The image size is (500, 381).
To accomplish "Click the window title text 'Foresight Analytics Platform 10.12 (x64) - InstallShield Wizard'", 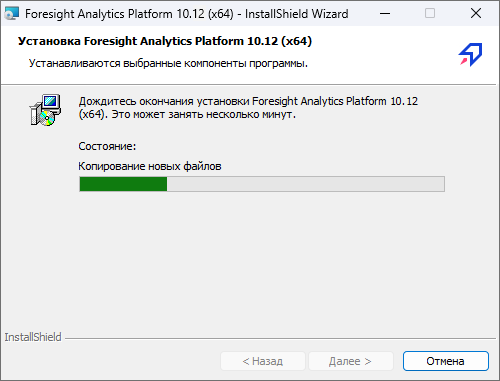I will click(x=187, y=14).
